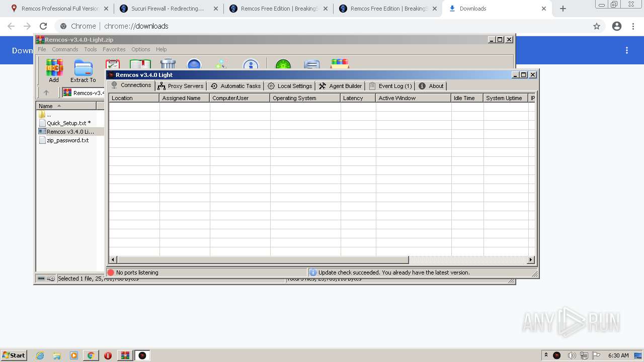The width and height of the screenshot is (644, 362).
Task: Go to the Local Settings tab
Action: 290,86
